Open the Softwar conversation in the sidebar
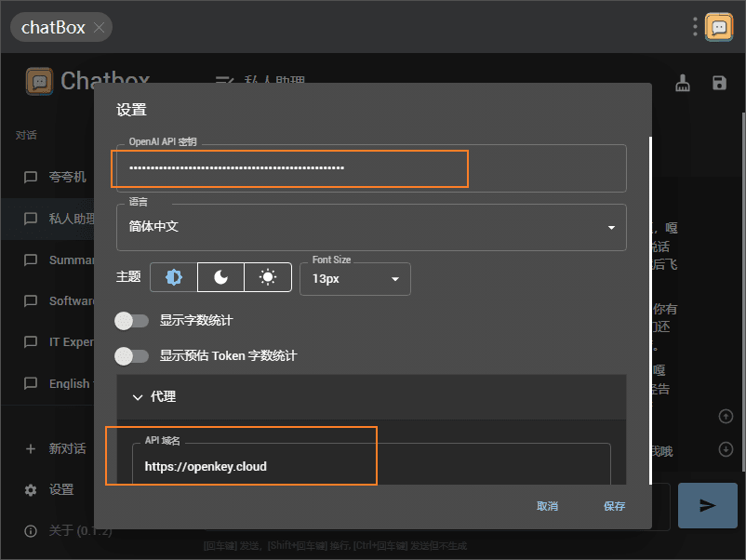Viewport: 746px width, 560px height. [x=47, y=300]
